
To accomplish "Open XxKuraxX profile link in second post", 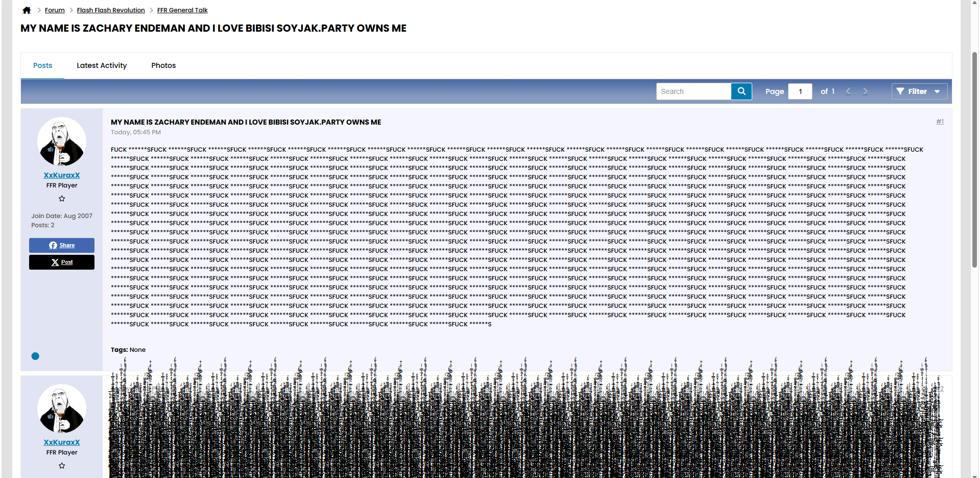I will [x=62, y=442].
